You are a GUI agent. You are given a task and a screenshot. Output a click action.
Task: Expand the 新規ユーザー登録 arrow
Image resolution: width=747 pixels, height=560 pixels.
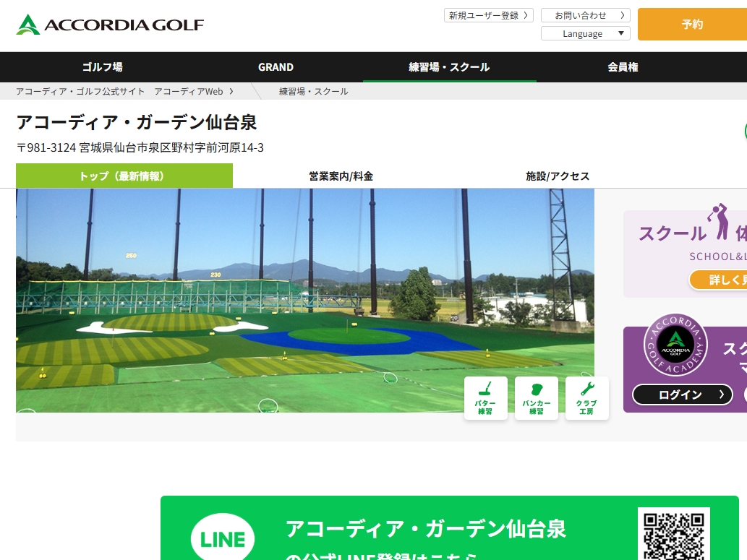click(x=527, y=14)
